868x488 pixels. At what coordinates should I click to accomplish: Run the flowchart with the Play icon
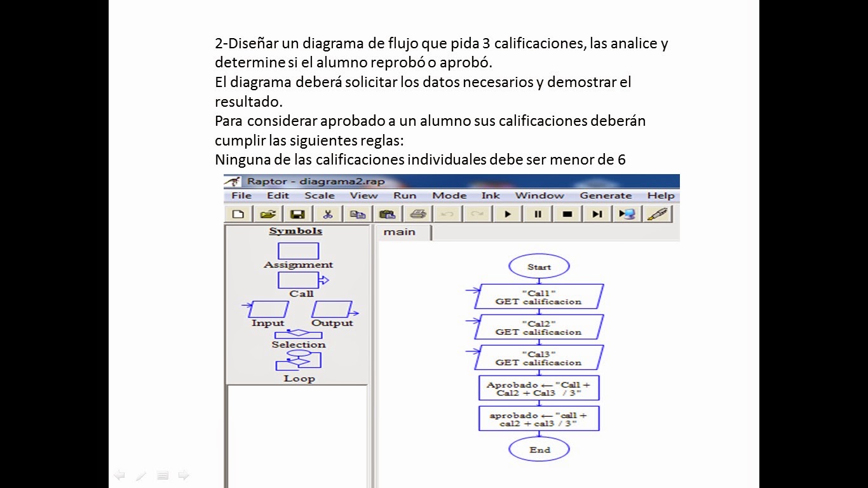(x=508, y=214)
